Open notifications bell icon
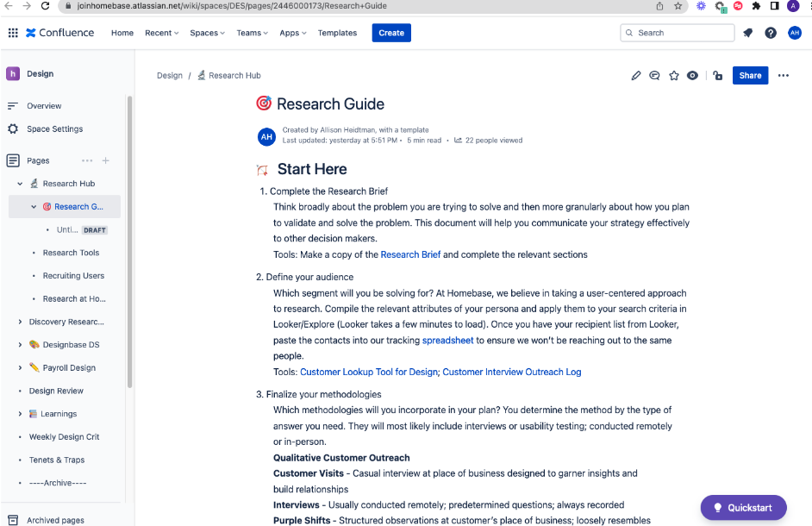The height and width of the screenshot is (526, 812). click(x=748, y=33)
